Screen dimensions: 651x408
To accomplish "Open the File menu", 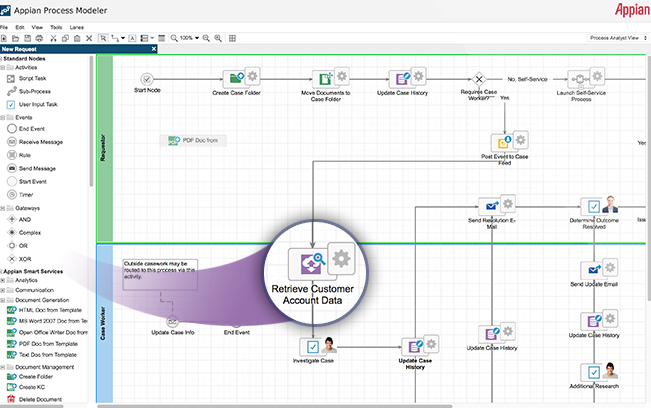I will click(x=4, y=27).
